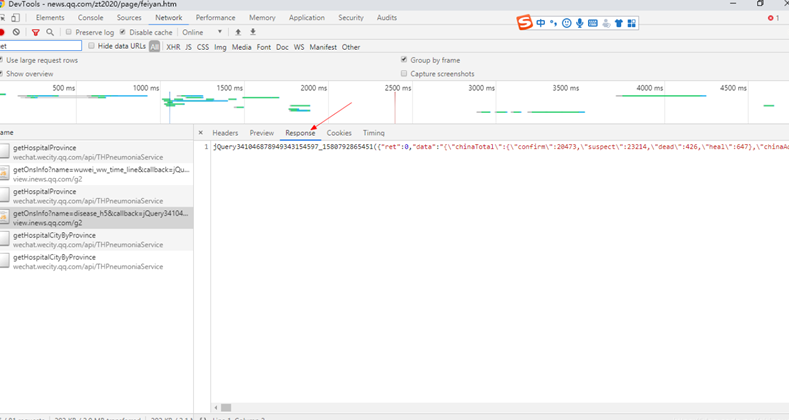Uncheck Disable cache
Screen dimensions: 789x420
point(123,32)
